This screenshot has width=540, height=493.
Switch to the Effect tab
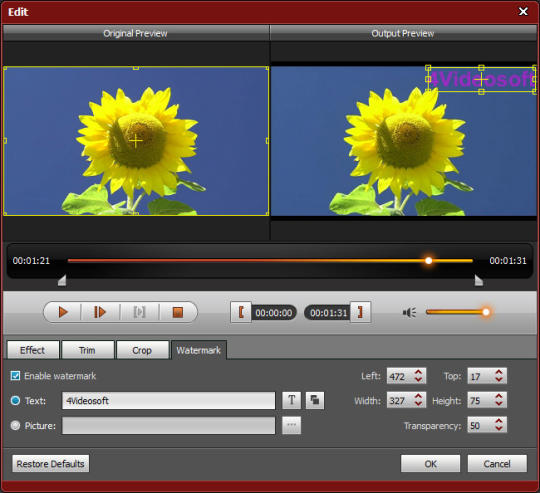(33, 350)
